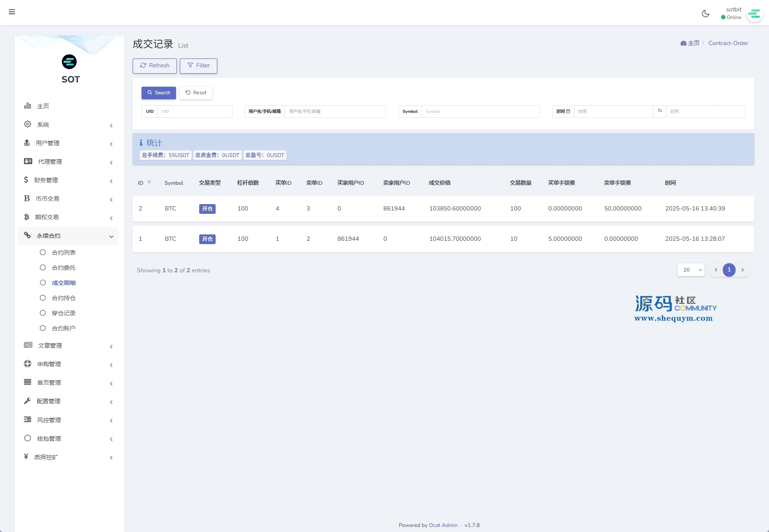This screenshot has width=769, height=532.
Task: Click the 主页 bar chart icon
Action: 27,106
